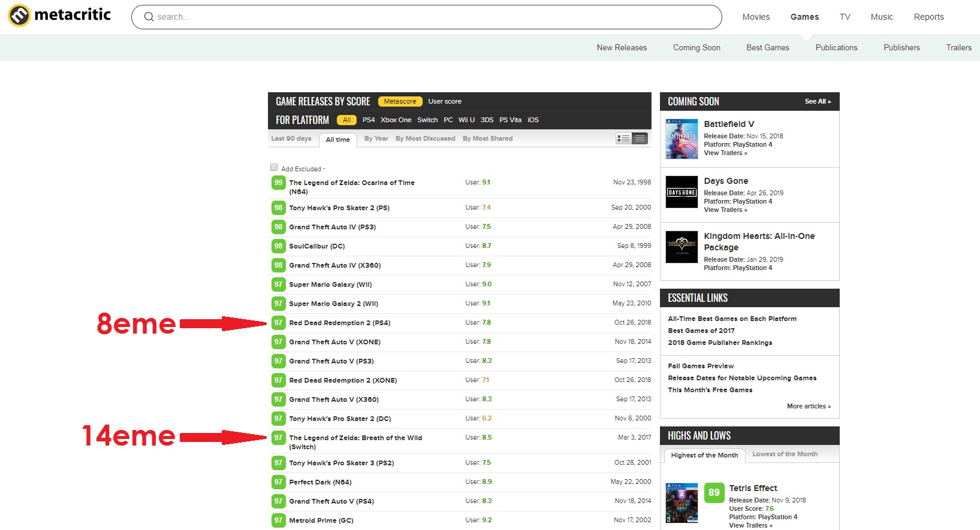Select the All platform filter

[x=346, y=120]
